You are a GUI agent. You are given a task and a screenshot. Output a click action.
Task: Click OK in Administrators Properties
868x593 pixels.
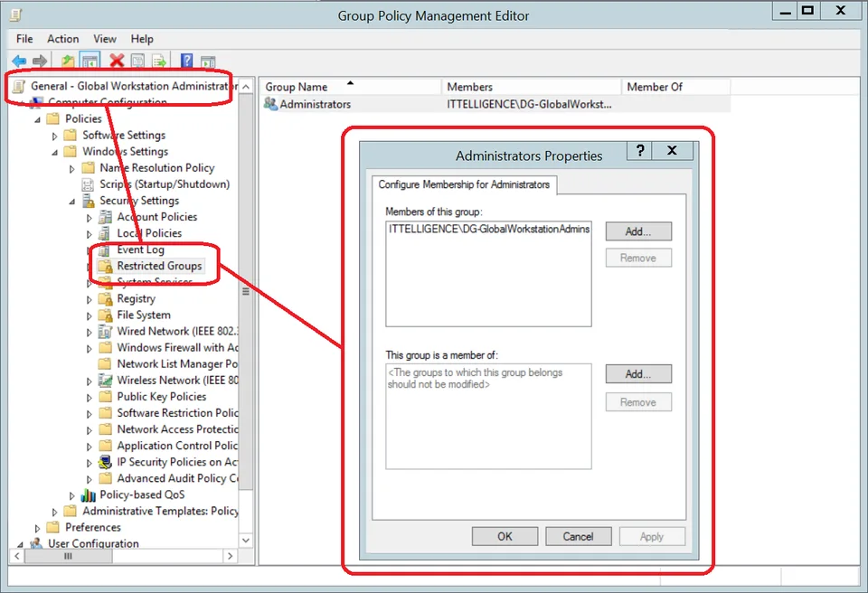tap(505, 537)
